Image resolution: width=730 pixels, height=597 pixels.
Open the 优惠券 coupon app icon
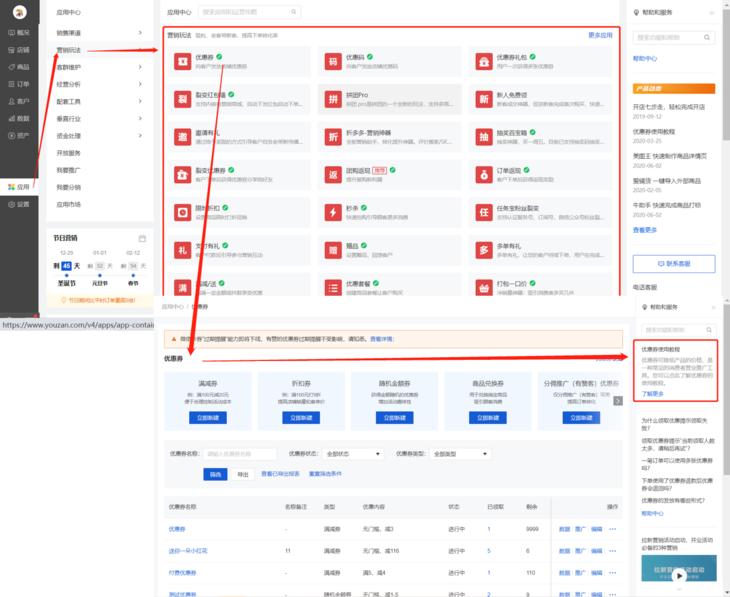[182, 61]
